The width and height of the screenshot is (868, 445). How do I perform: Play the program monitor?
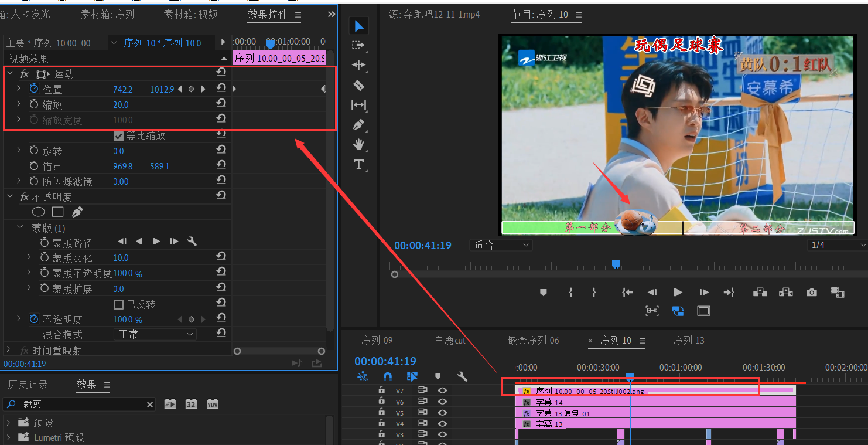pyautogui.click(x=678, y=292)
